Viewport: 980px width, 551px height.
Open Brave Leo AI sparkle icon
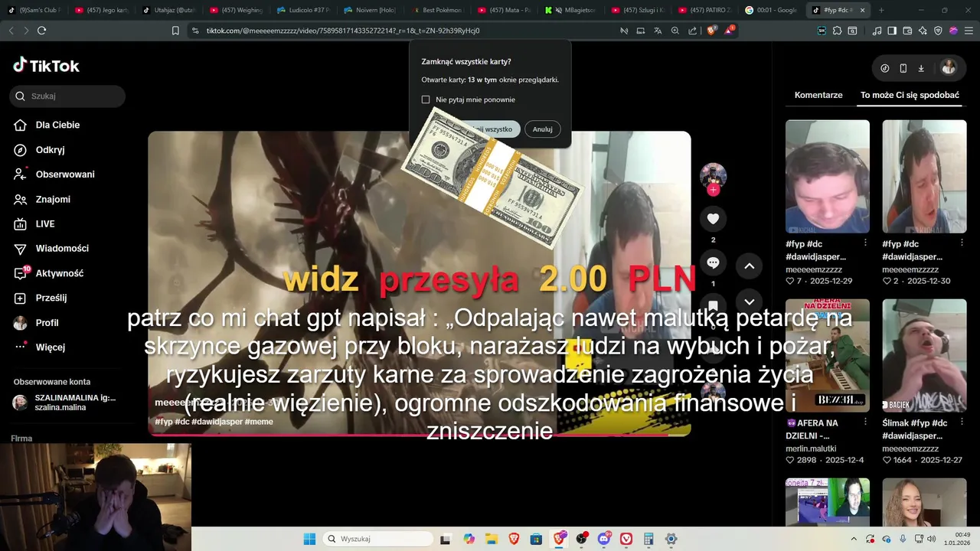tap(923, 31)
